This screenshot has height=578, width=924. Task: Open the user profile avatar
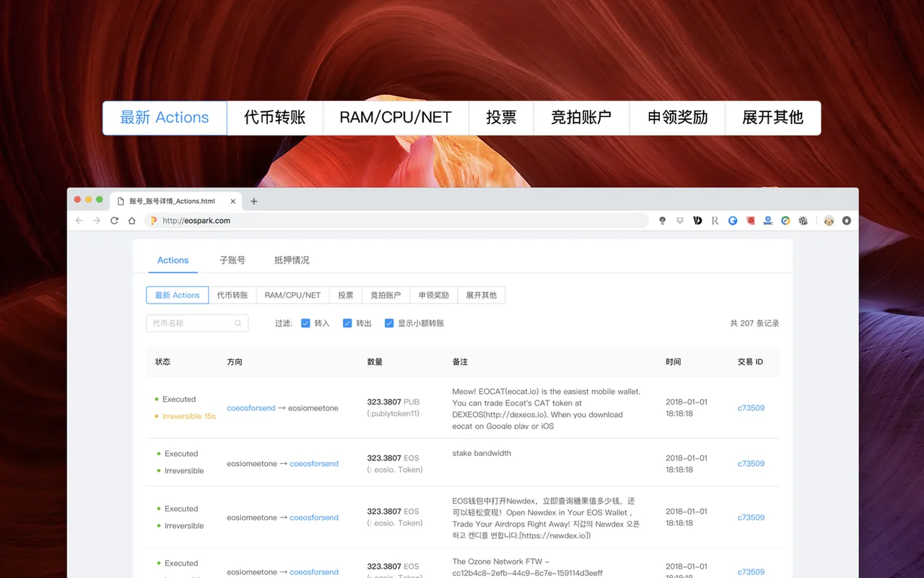click(829, 220)
